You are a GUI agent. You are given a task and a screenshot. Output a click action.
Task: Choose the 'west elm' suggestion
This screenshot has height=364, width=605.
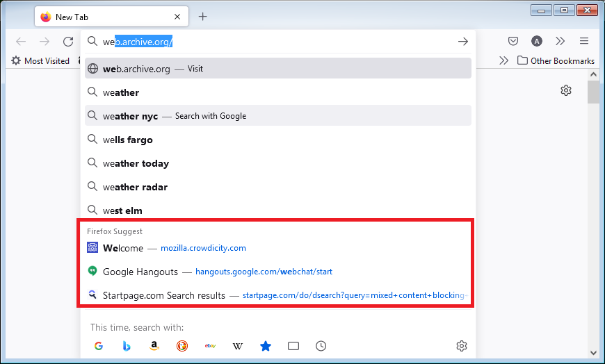(277, 210)
